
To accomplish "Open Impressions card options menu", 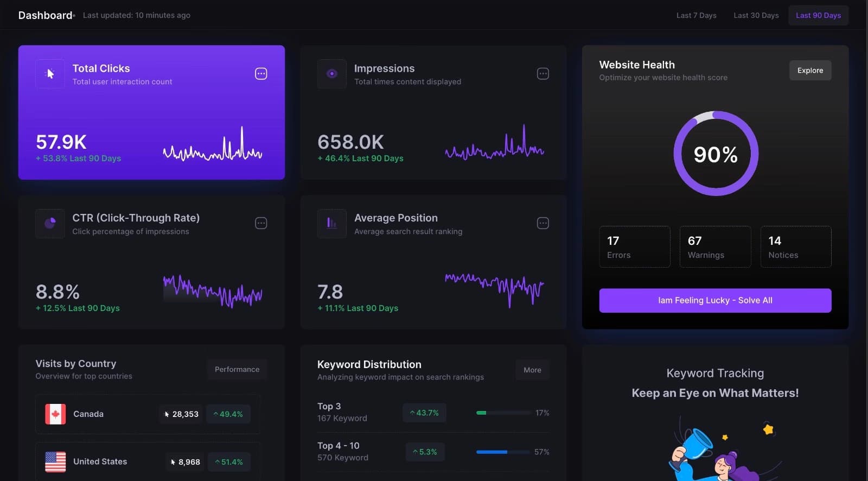I will point(542,74).
